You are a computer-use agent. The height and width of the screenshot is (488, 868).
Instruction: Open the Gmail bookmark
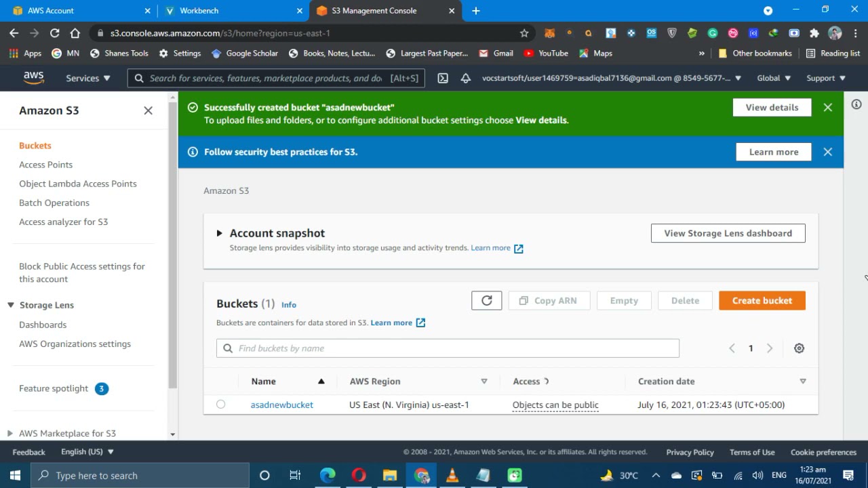[496, 53]
